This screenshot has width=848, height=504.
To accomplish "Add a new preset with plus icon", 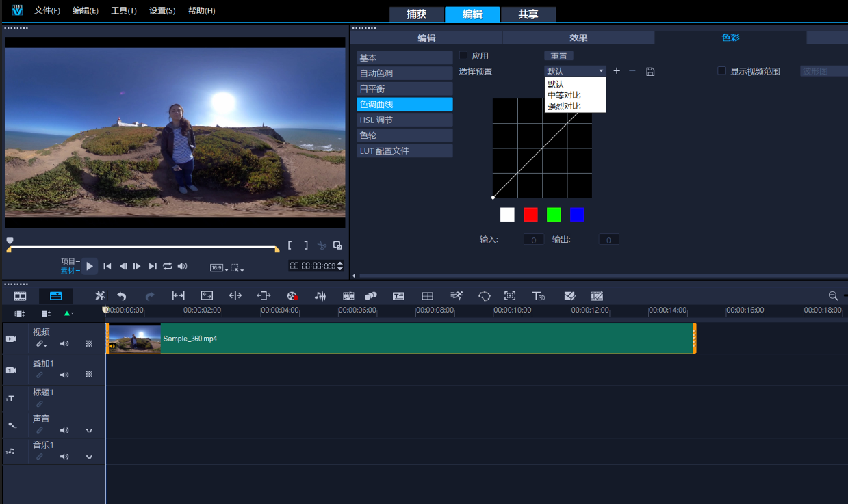I will (616, 71).
